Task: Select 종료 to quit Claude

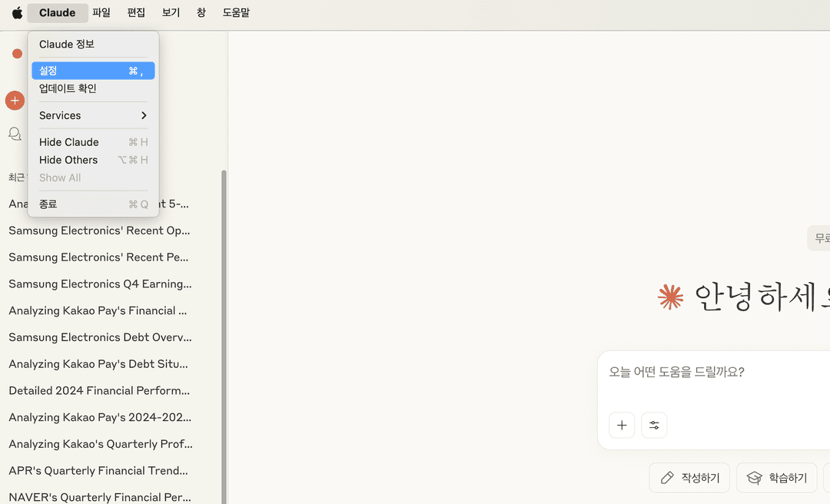Action: [93, 204]
